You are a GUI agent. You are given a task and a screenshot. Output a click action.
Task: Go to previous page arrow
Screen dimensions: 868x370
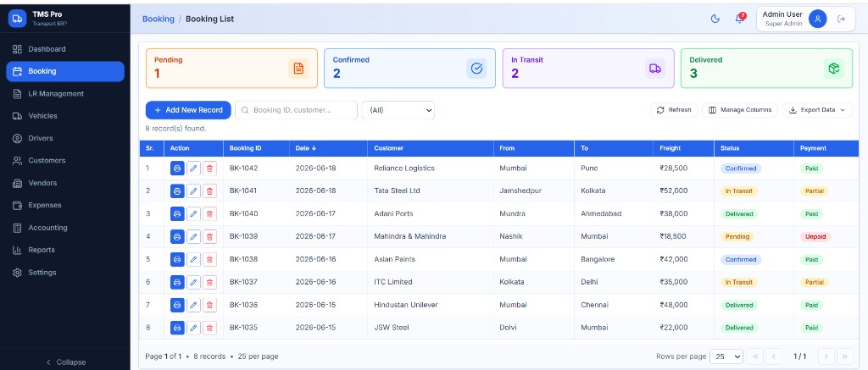pyautogui.click(x=773, y=356)
